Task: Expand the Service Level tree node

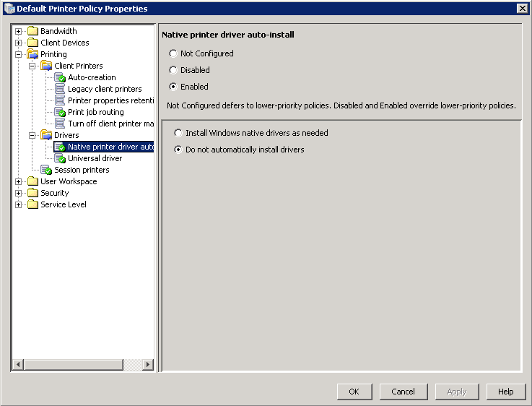Action: coord(18,204)
